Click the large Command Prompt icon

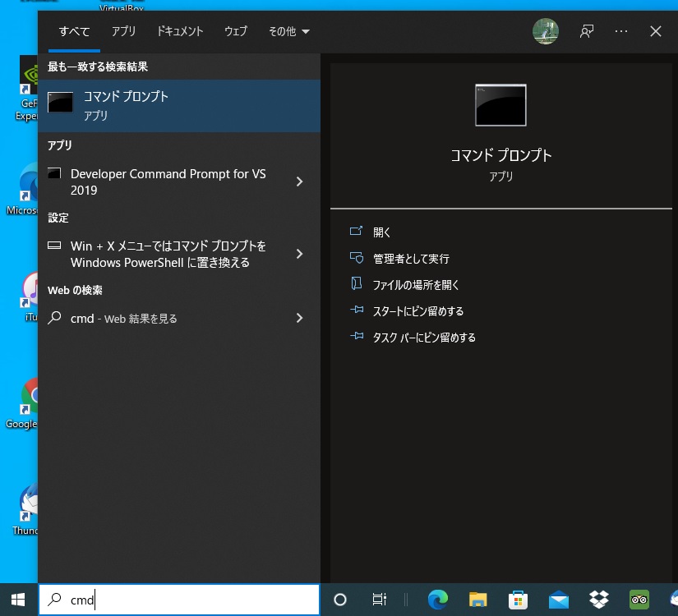coord(500,105)
